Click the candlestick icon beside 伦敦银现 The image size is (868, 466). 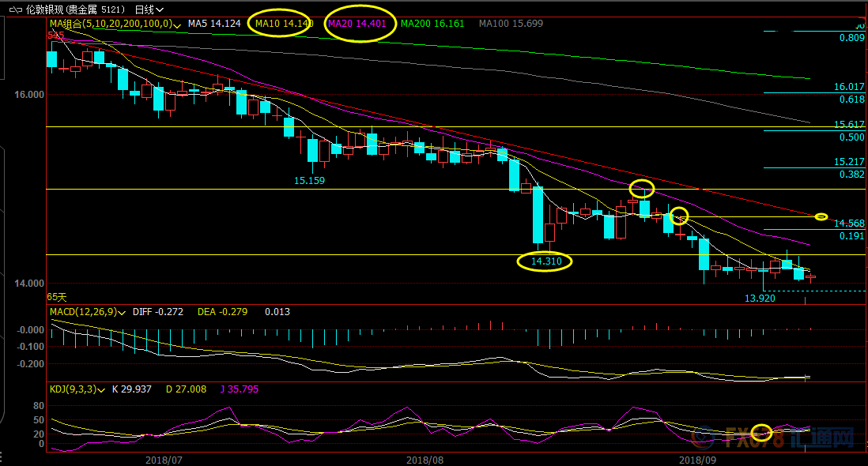click(15, 10)
